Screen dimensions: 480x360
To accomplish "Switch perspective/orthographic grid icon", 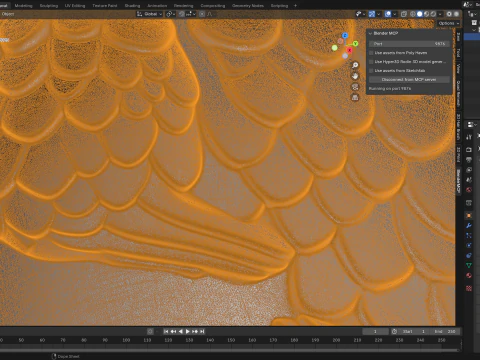I will point(355,98).
